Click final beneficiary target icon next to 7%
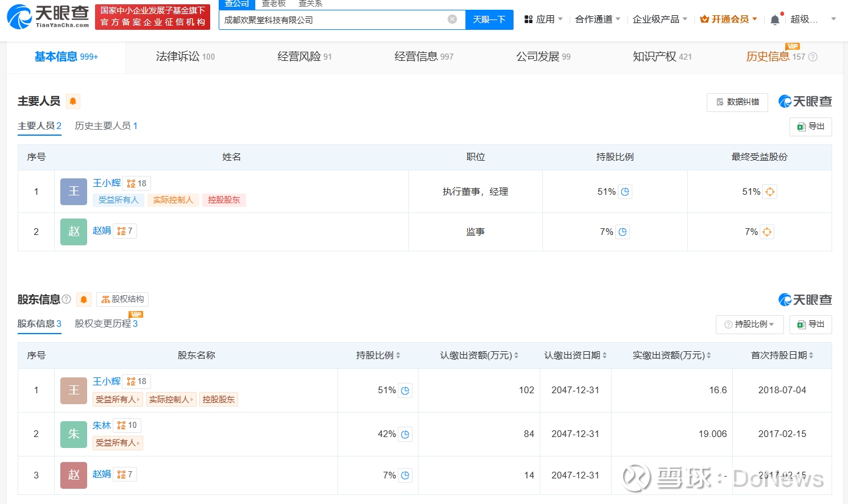The width and height of the screenshot is (848, 504). (x=767, y=232)
